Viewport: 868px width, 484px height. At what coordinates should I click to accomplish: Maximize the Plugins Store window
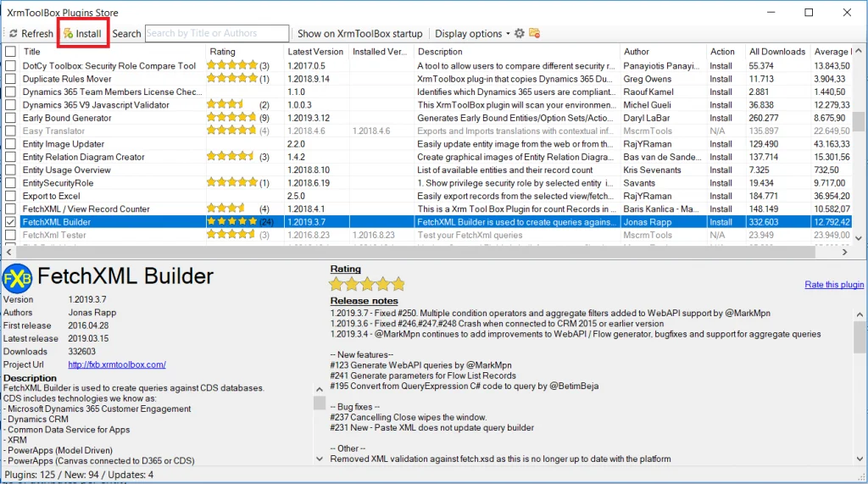click(x=809, y=12)
